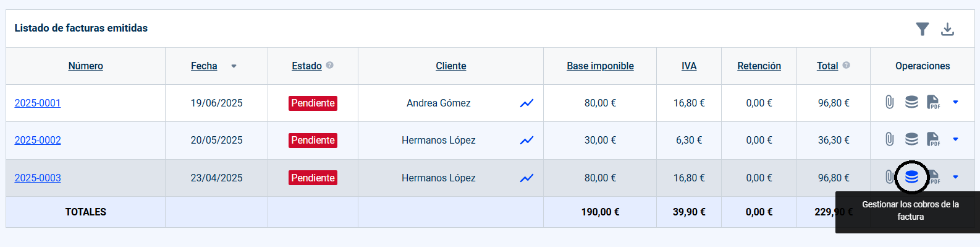Open attachments for invoice 2025-0002
The image size is (980, 247).
tap(889, 139)
